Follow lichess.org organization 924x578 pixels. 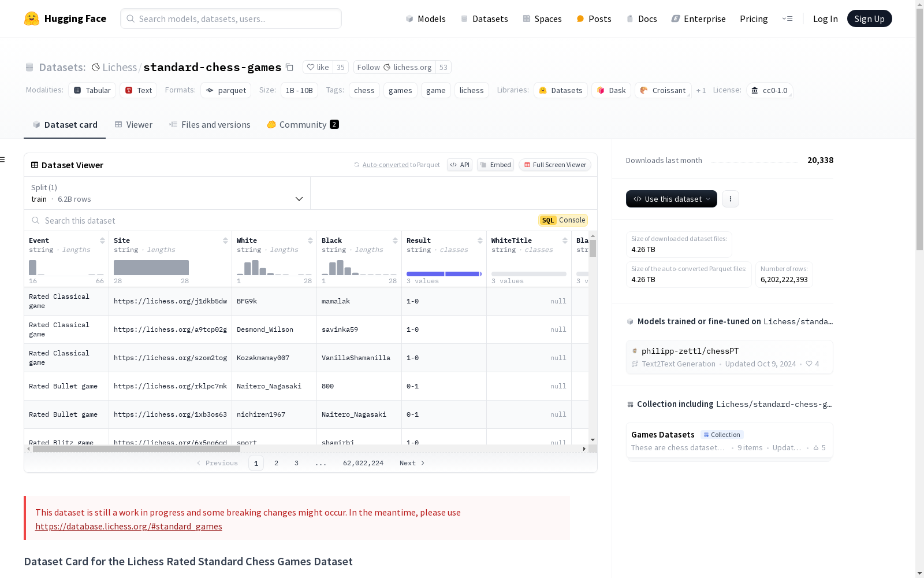pyautogui.click(x=394, y=67)
